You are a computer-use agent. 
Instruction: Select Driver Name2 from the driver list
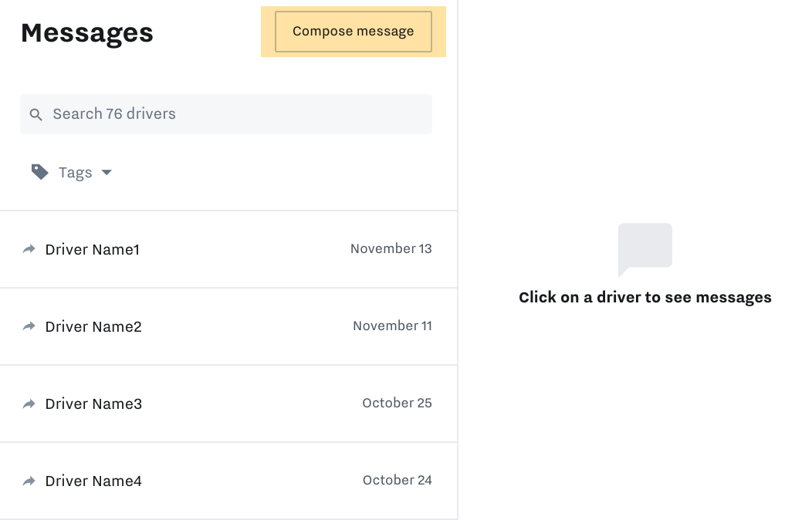click(x=93, y=326)
